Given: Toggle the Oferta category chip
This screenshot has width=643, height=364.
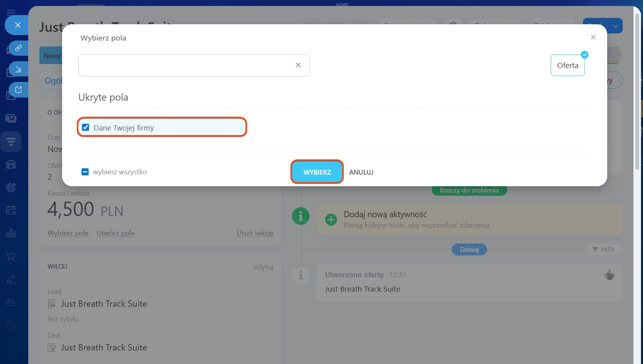Looking at the screenshot, I should [x=567, y=66].
